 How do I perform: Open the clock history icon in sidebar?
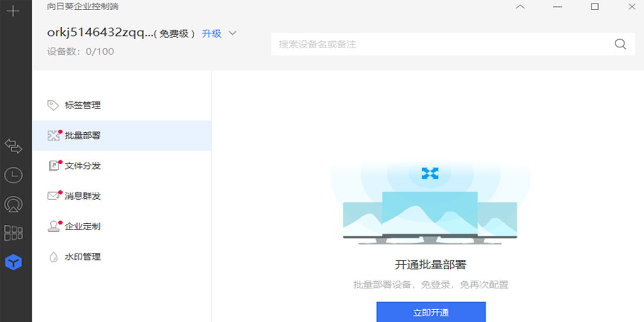click(13, 175)
